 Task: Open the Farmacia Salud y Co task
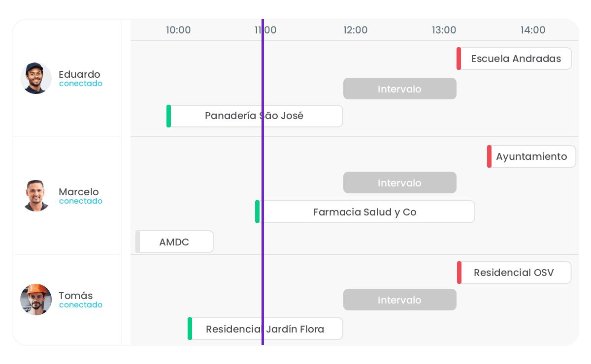(x=364, y=212)
